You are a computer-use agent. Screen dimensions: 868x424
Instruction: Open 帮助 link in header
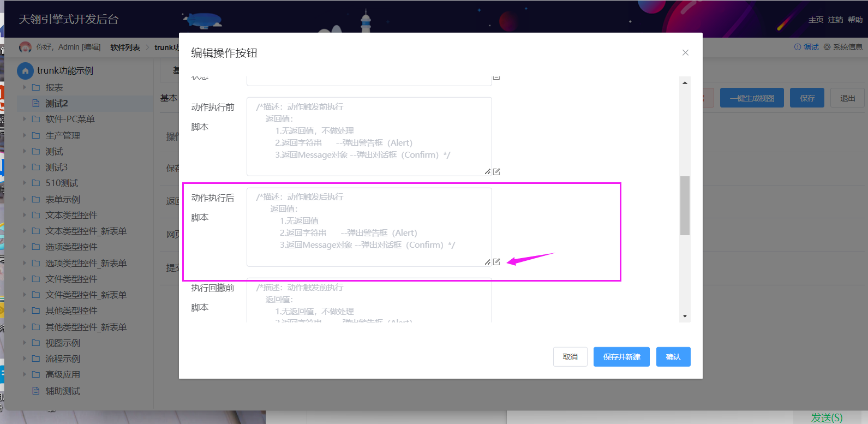coord(855,20)
